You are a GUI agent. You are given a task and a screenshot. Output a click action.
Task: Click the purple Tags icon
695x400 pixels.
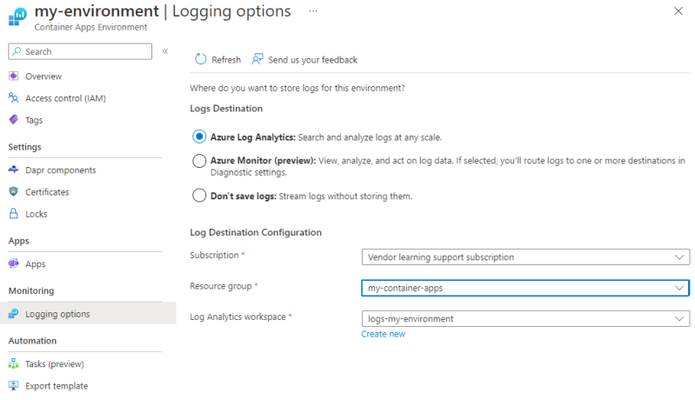click(14, 119)
